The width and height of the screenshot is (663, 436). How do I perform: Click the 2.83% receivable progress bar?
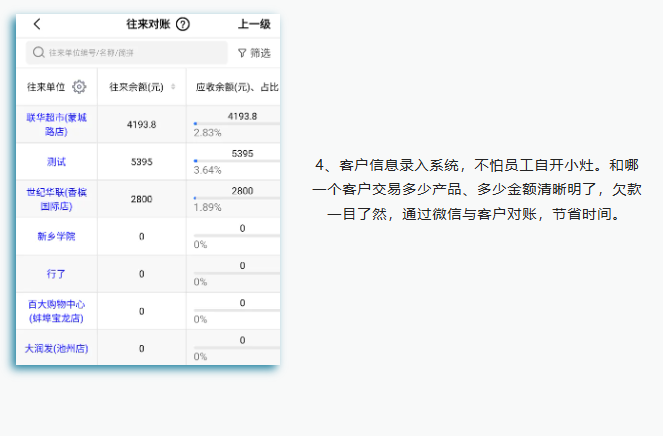click(x=237, y=123)
